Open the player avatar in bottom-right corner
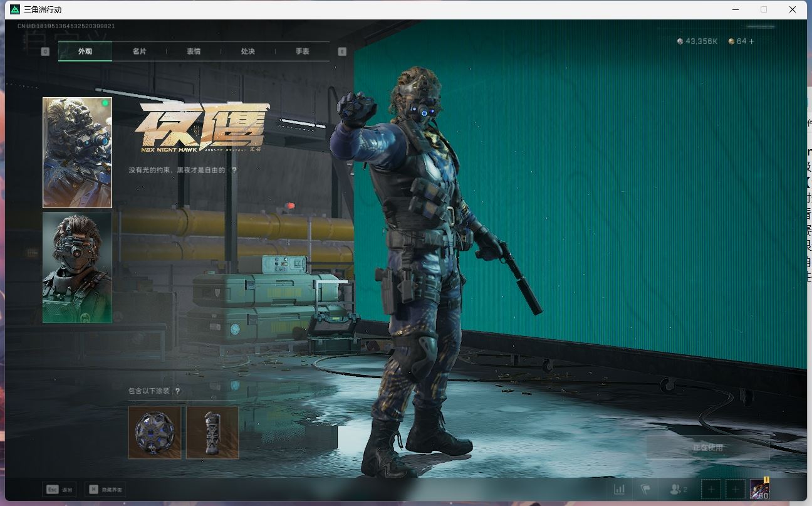 760,488
